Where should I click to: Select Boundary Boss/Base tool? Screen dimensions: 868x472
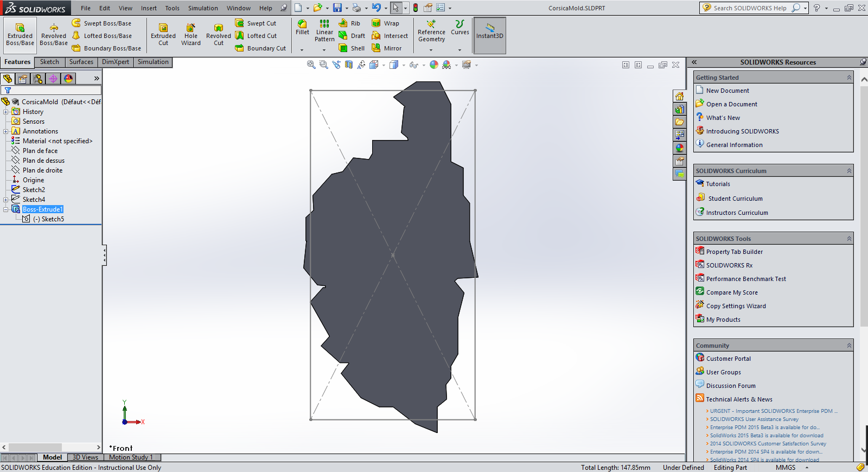pyautogui.click(x=106, y=48)
